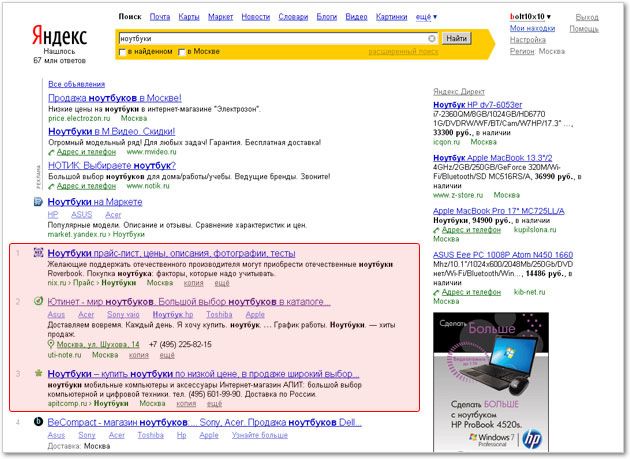The width and height of the screenshot is (630, 459).
Task: Click 'Узнайте больше' under BeCompact
Action: [260, 435]
